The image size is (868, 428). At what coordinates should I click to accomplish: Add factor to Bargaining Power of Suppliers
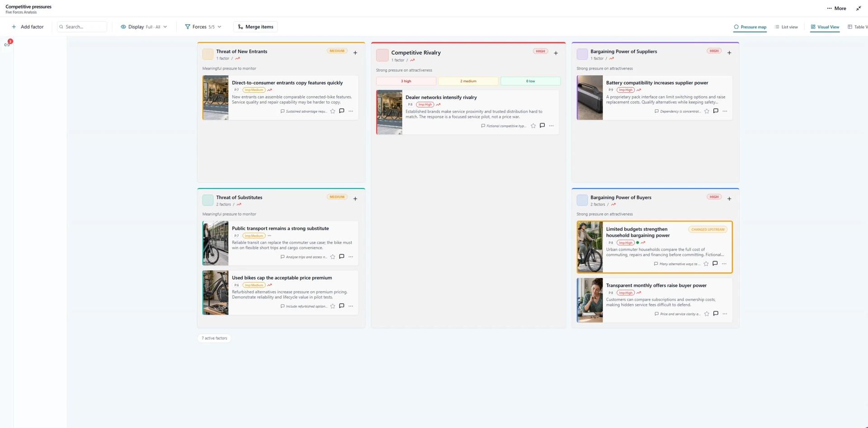tap(729, 53)
